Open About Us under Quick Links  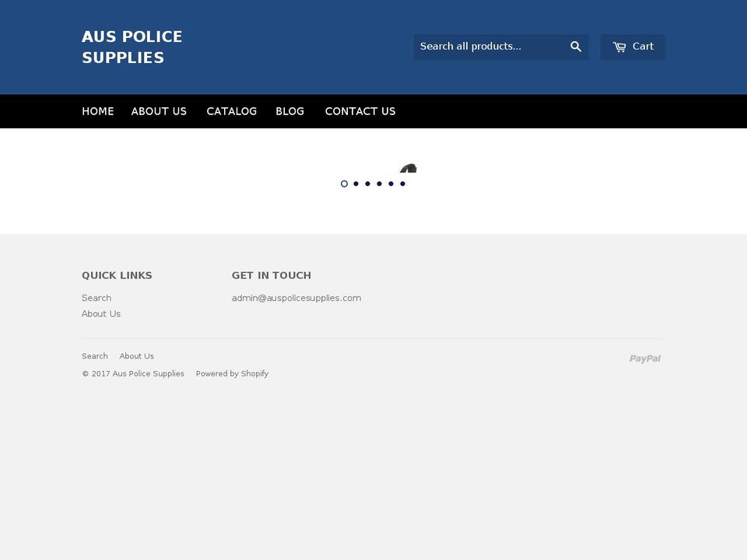click(x=101, y=313)
